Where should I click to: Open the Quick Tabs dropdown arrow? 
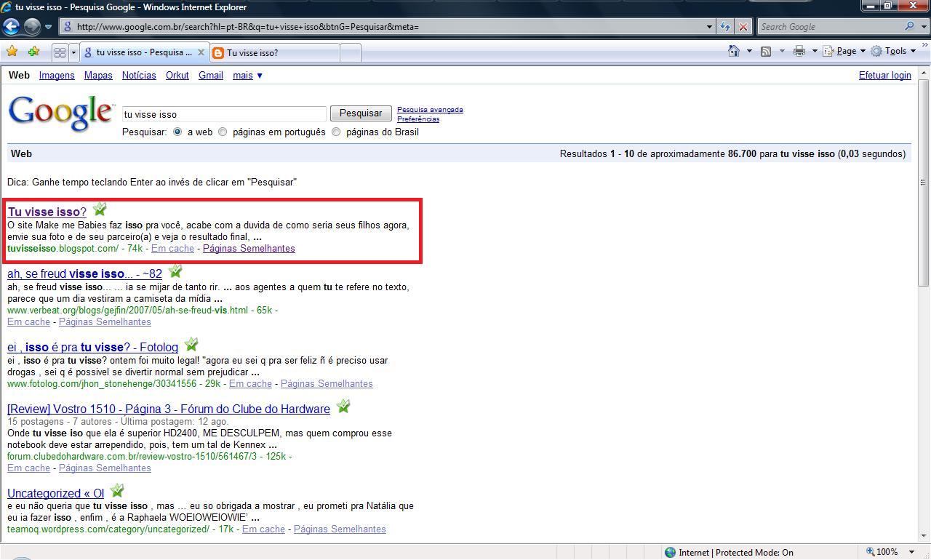point(73,52)
